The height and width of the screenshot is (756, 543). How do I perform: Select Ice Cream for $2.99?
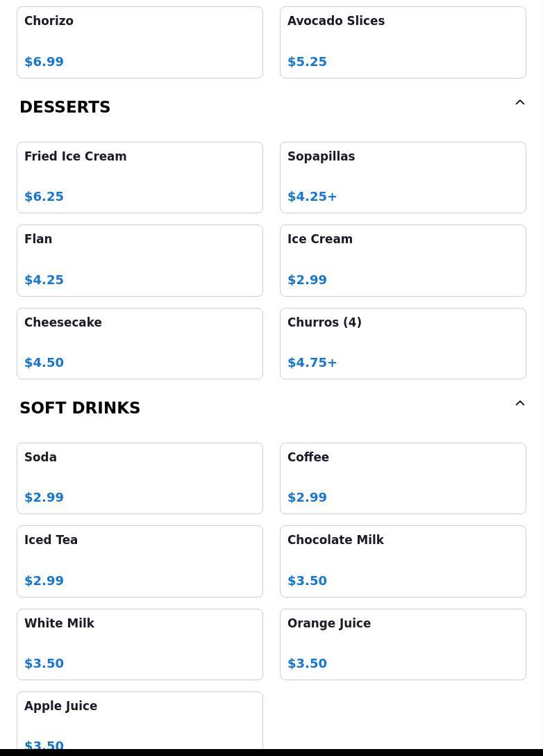click(x=403, y=260)
